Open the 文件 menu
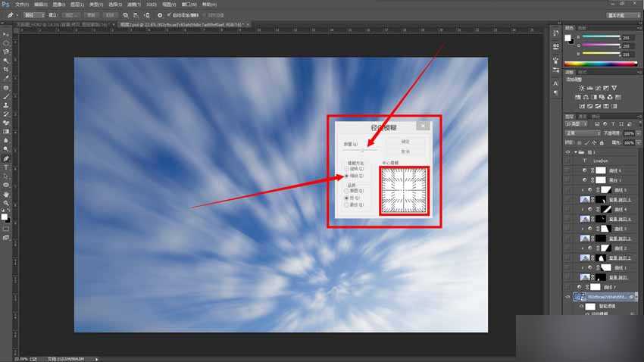The height and width of the screenshot is (362, 644). point(21,5)
